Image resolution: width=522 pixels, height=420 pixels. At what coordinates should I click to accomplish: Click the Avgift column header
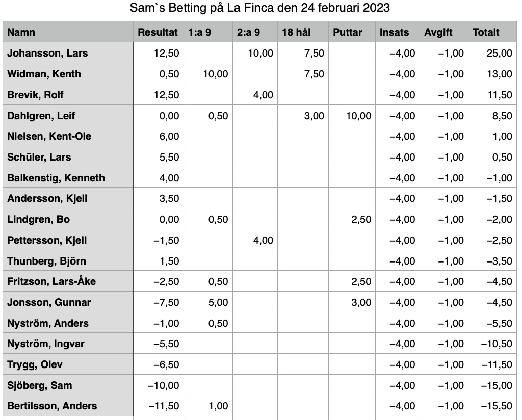point(444,32)
